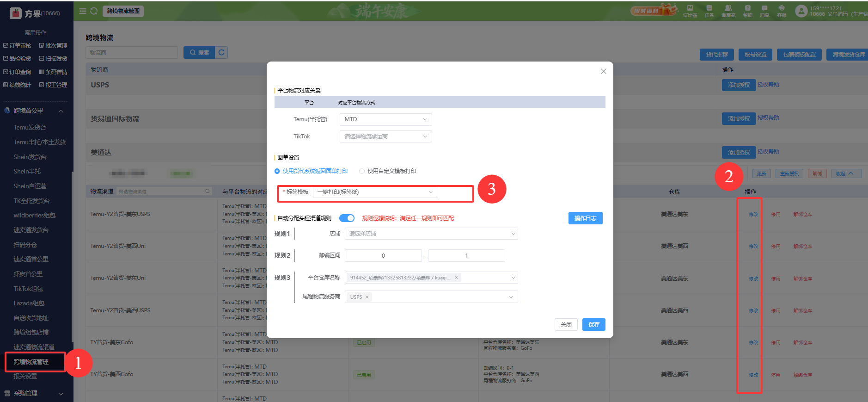This screenshot has height=402, width=868.
Task: Click the red 解绑 button
Action: click(x=817, y=173)
